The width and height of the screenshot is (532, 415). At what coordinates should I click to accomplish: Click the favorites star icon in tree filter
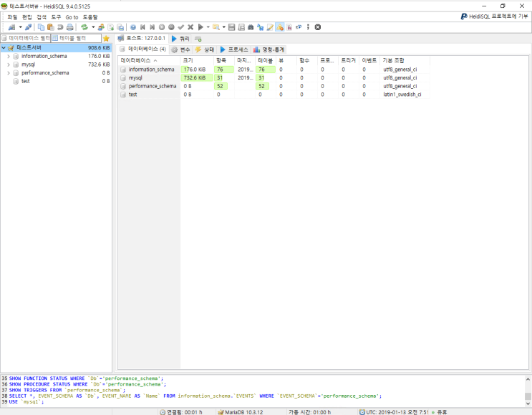(x=107, y=38)
